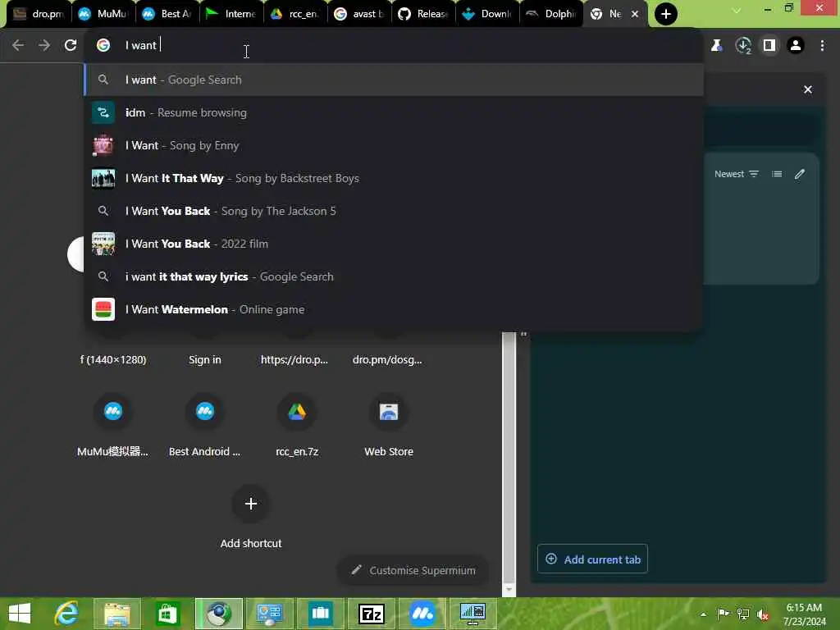Open the new tab plus button
The height and width of the screenshot is (630, 840).
click(665, 14)
